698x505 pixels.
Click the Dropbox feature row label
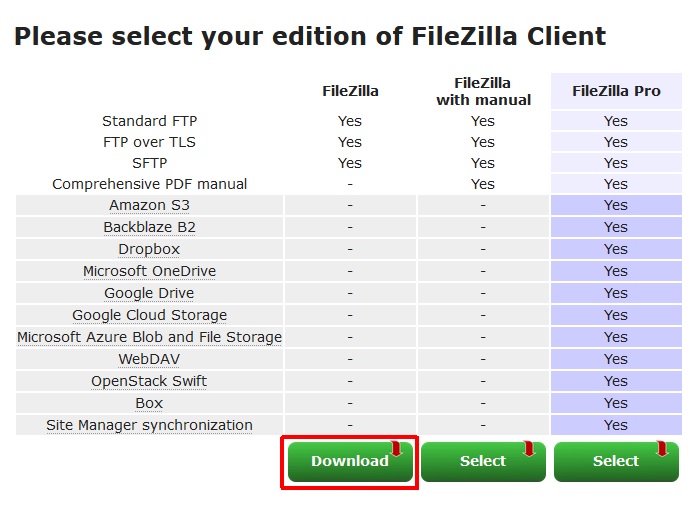[149, 249]
